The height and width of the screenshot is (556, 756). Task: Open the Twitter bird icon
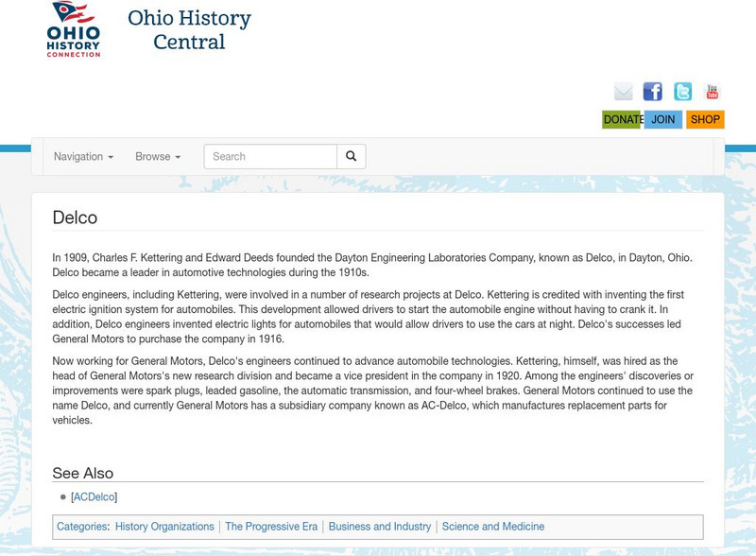[x=682, y=91]
